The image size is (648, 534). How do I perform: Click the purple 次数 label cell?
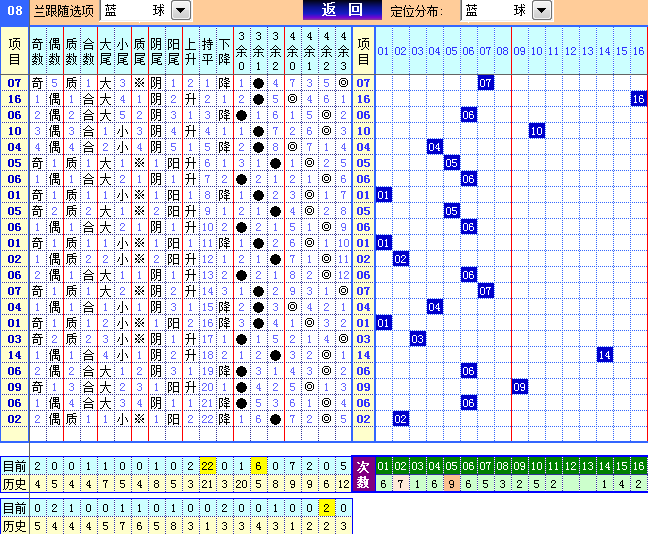[363, 474]
